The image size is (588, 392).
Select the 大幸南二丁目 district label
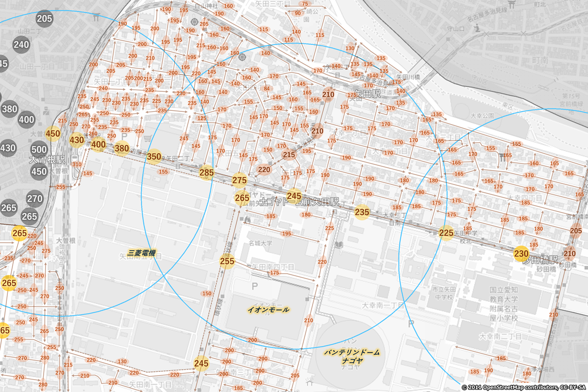coord(499,337)
